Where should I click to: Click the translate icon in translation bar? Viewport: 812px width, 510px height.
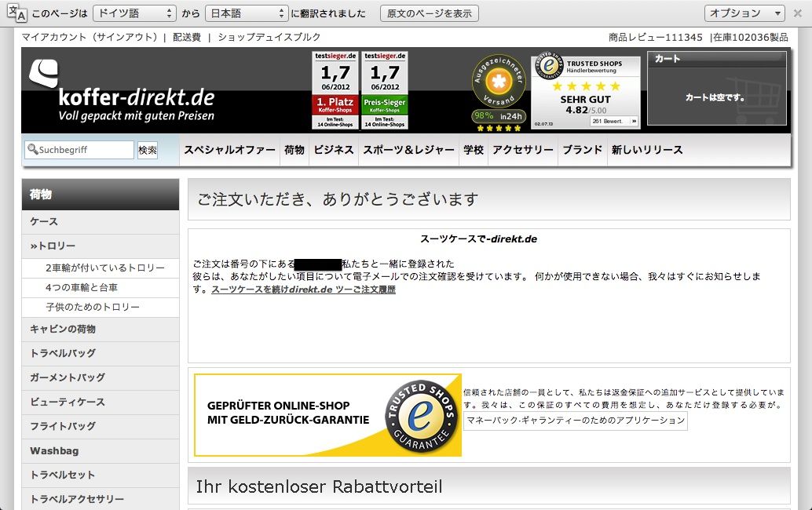click(16, 13)
